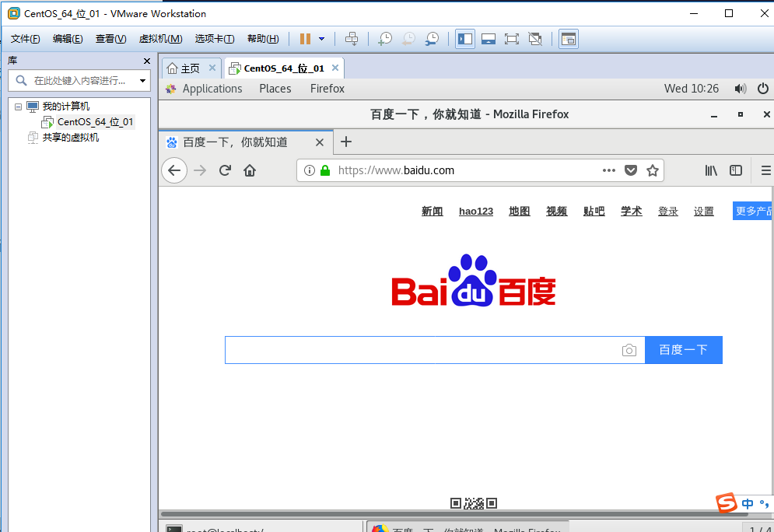
Task: Click the 百度一下 search button
Action: click(684, 350)
